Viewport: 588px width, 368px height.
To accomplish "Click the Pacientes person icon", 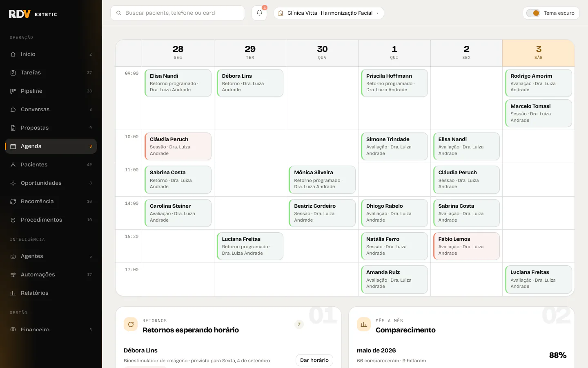I will pos(13,165).
